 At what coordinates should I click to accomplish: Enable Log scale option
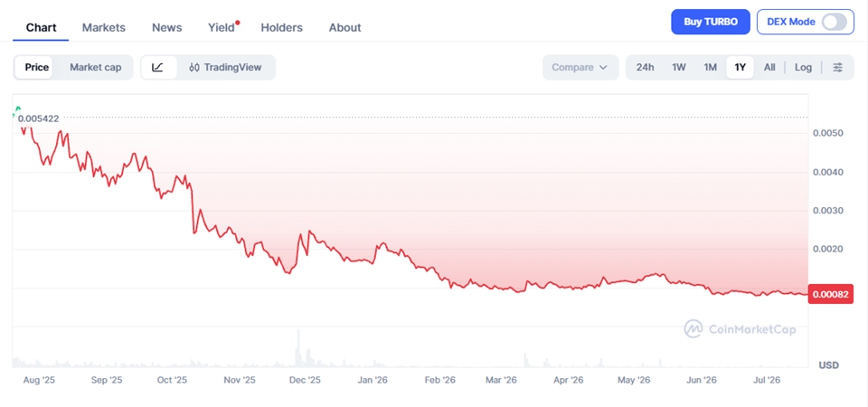pos(803,68)
